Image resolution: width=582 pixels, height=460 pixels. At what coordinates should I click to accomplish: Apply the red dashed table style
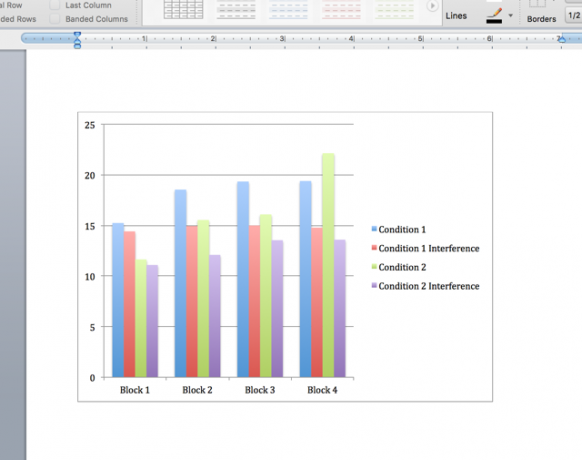click(341, 9)
